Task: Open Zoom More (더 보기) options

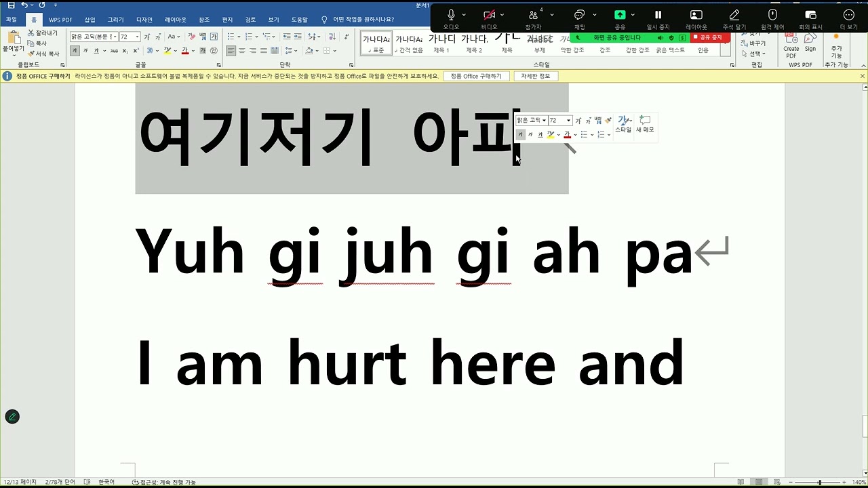Action: 848,15
